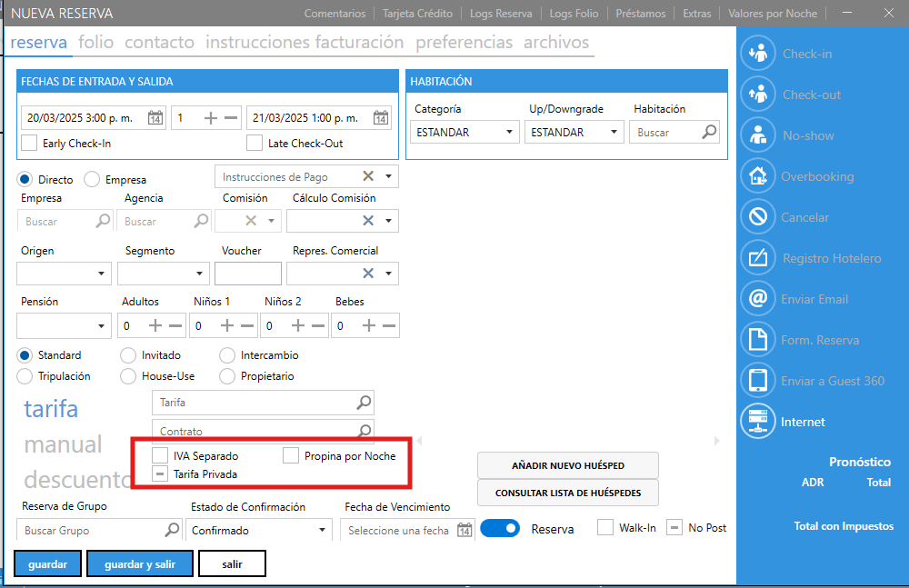The image size is (909, 588).
Task: Open Registro Hotelero icon
Action: tap(757, 259)
